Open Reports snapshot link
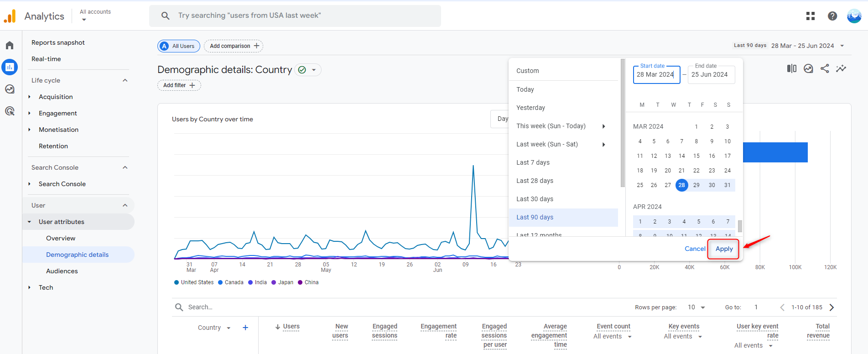868x354 pixels. [58, 42]
